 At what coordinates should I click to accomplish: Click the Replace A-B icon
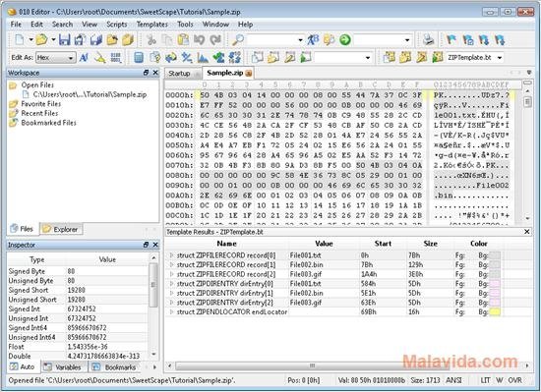(x=313, y=40)
